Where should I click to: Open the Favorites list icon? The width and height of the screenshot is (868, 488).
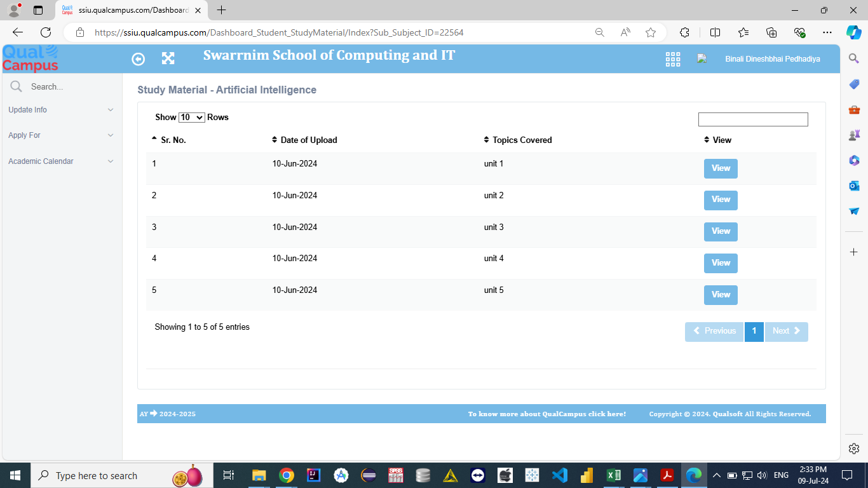click(743, 32)
